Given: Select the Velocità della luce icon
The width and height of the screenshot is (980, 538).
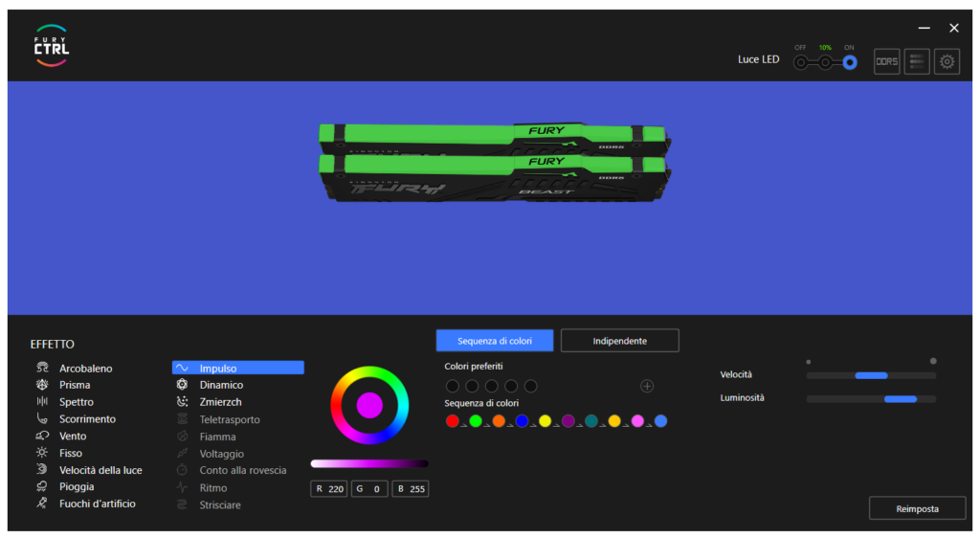Looking at the screenshot, I should (42, 469).
